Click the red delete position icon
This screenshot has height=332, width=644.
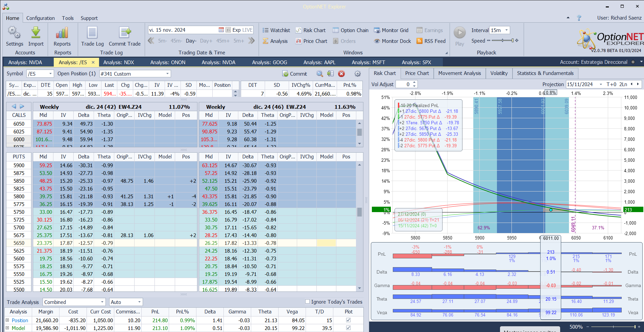(x=341, y=74)
